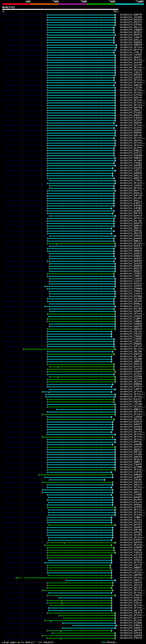Click the query end position number 292
146x644 pixels.
click(x=115, y=11)
